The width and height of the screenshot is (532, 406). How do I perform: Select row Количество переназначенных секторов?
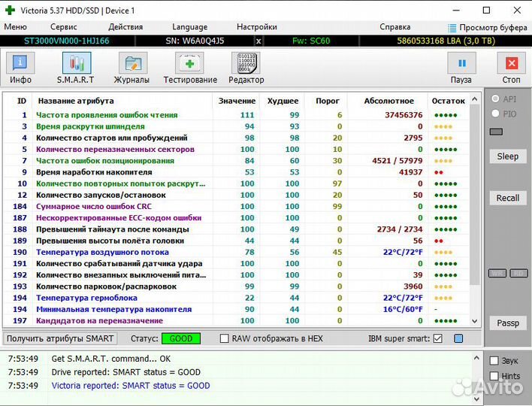tap(237, 150)
